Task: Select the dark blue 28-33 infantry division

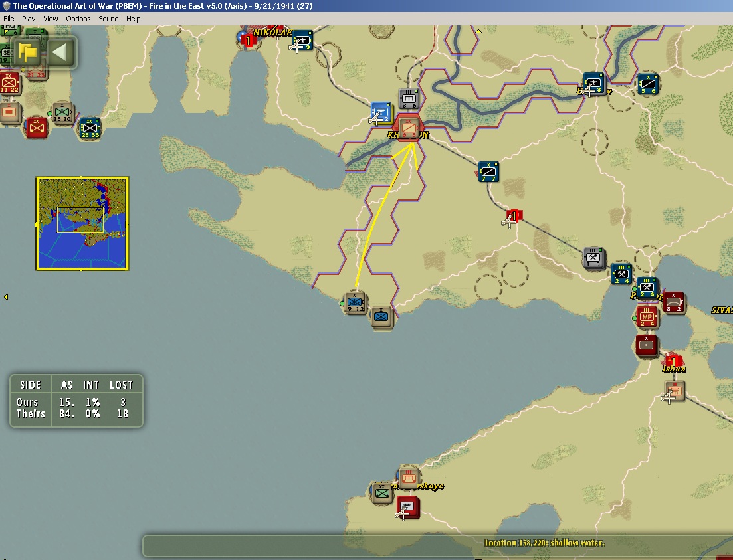Action: coord(90,128)
